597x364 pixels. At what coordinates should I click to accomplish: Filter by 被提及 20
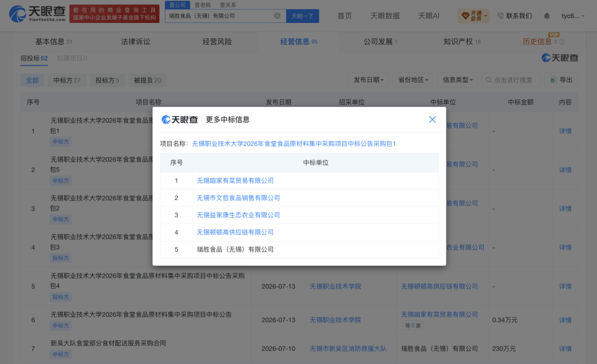[147, 80]
